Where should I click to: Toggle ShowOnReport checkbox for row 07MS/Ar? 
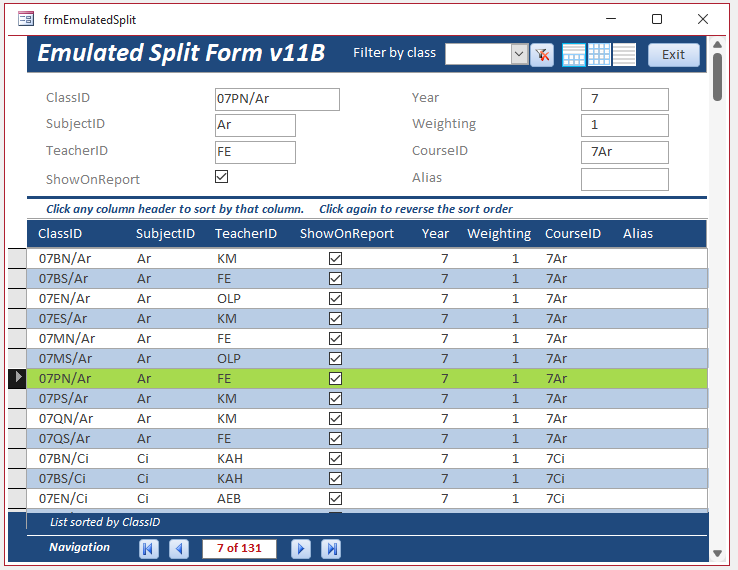335,358
